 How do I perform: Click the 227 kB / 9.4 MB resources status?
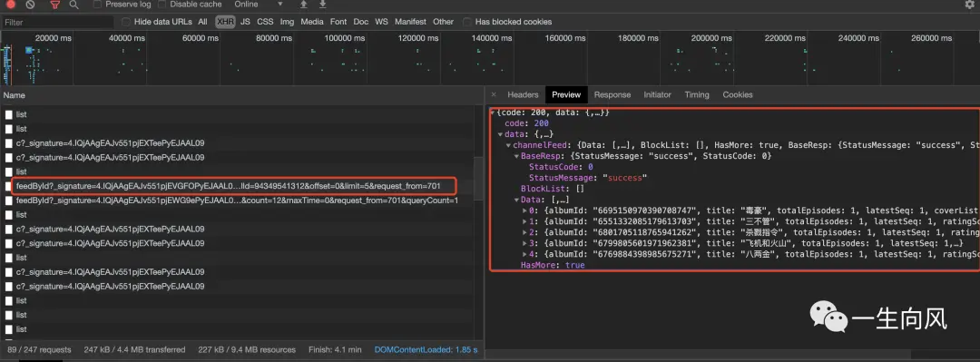[247, 349]
